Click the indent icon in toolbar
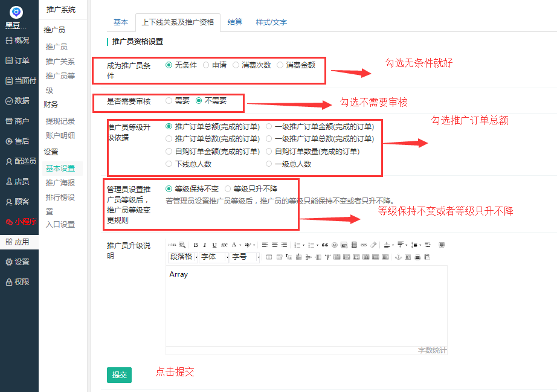This screenshot has width=557, height=392. 427,245
